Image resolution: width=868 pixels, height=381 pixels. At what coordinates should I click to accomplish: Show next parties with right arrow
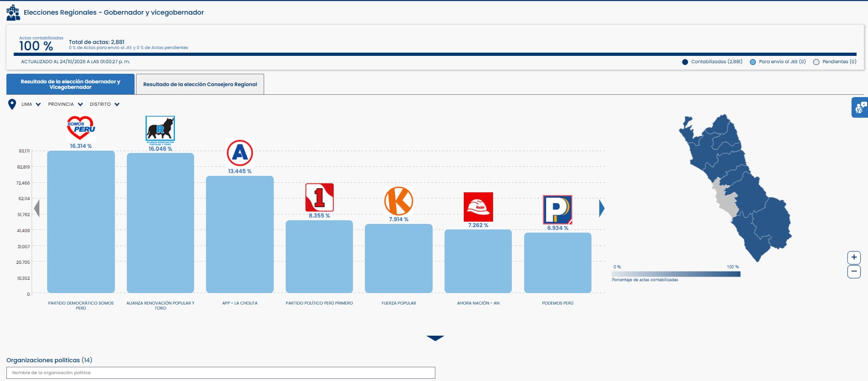[x=602, y=208]
